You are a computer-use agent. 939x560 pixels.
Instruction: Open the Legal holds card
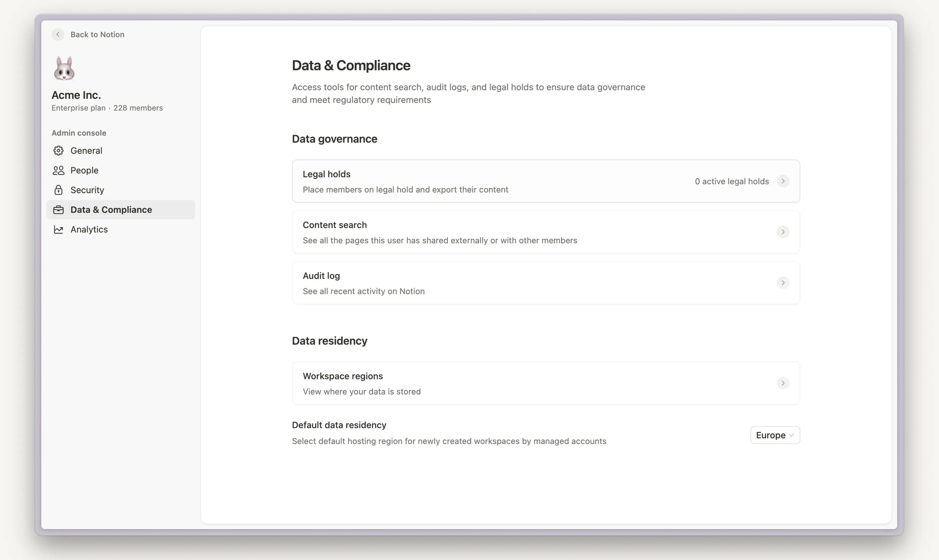coord(453,181)
